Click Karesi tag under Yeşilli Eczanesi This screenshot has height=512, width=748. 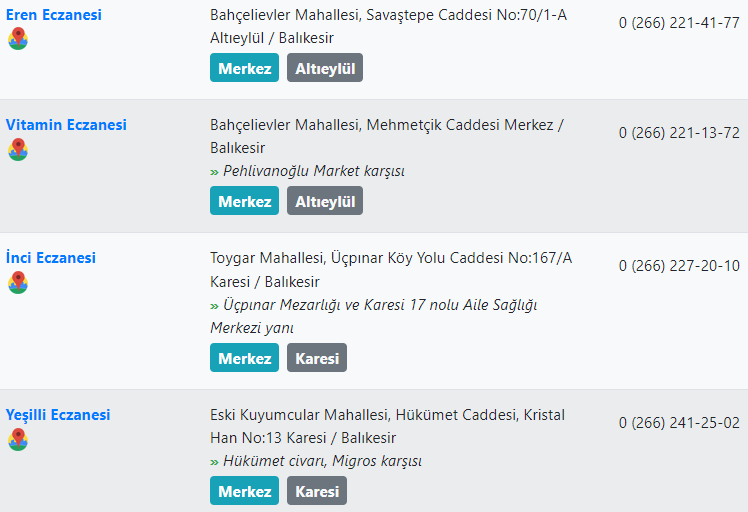[317, 491]
